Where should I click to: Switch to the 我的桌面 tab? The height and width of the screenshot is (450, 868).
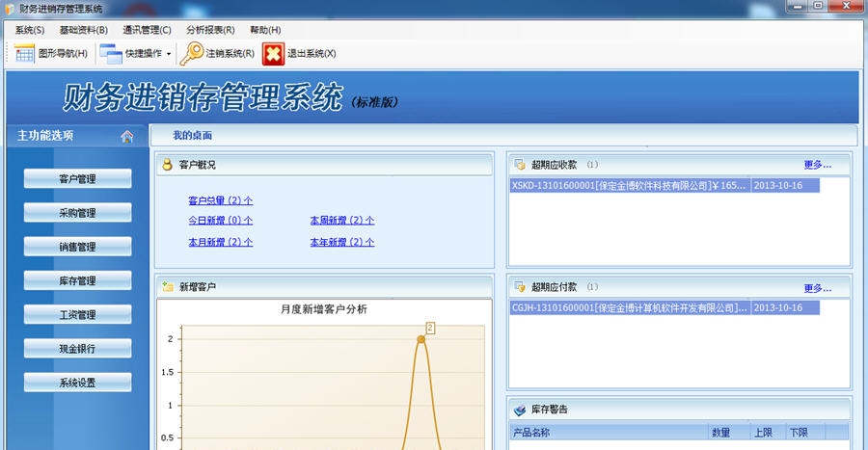click(192, 136)
